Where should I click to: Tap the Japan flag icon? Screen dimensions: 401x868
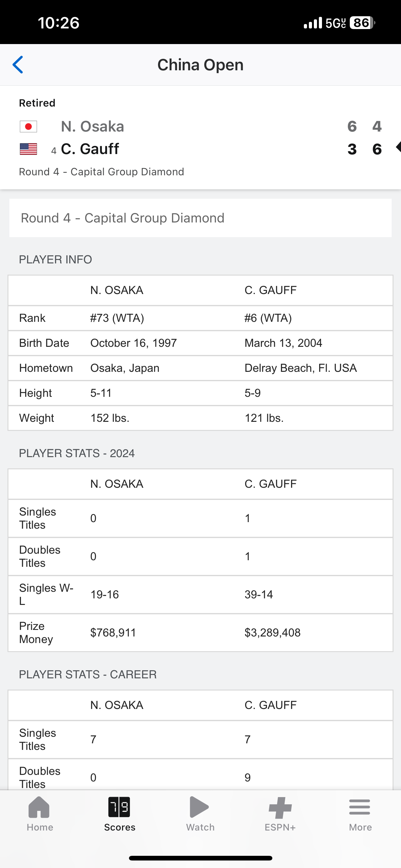(x=28, y=127)
